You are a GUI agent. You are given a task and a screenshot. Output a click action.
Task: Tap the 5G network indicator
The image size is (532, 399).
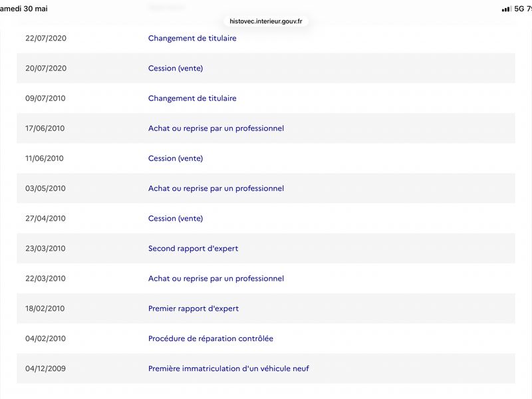point(519,9)
